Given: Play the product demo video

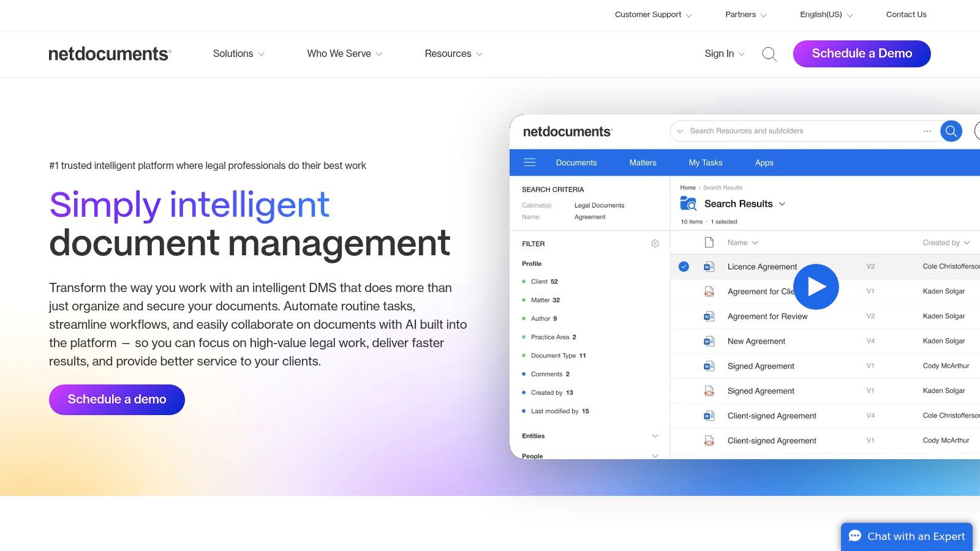Looking at the screenshot, I should (x=816, y=287).
